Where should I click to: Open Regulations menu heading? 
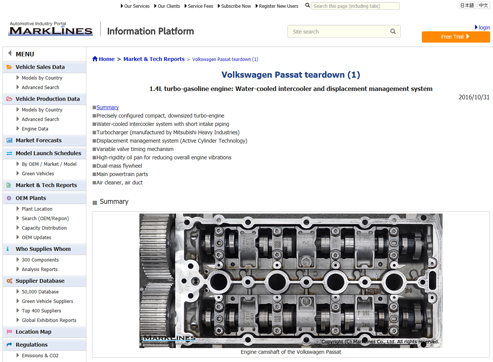[31, 345]
